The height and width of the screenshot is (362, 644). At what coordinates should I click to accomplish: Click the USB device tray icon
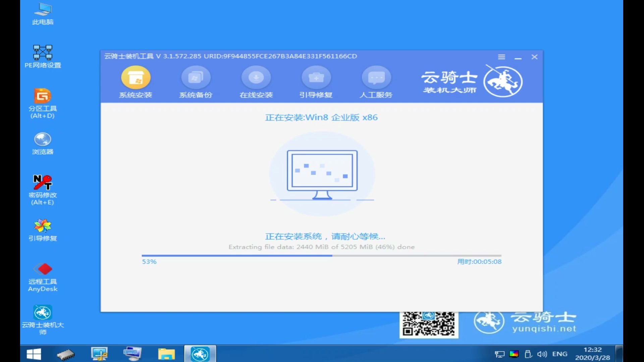point(528,354)
